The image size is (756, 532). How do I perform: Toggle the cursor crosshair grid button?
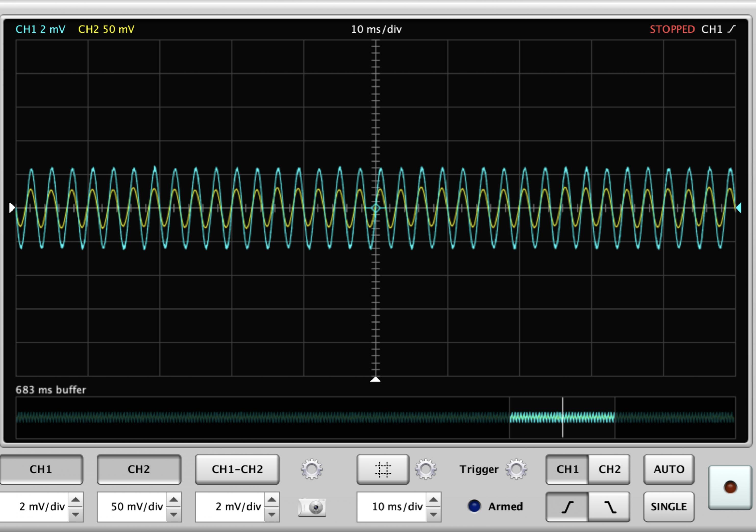pyautogui.click(x=383, y=469)
